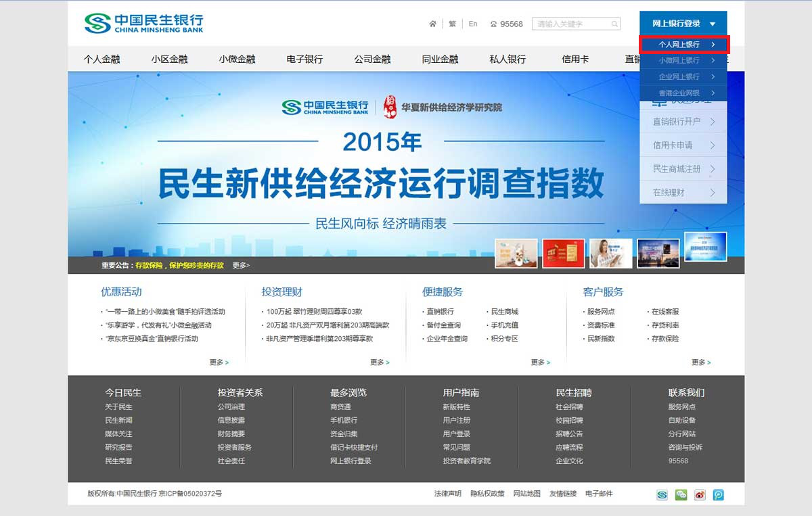
Task: Switch language to En
Action: coord(473,24)
